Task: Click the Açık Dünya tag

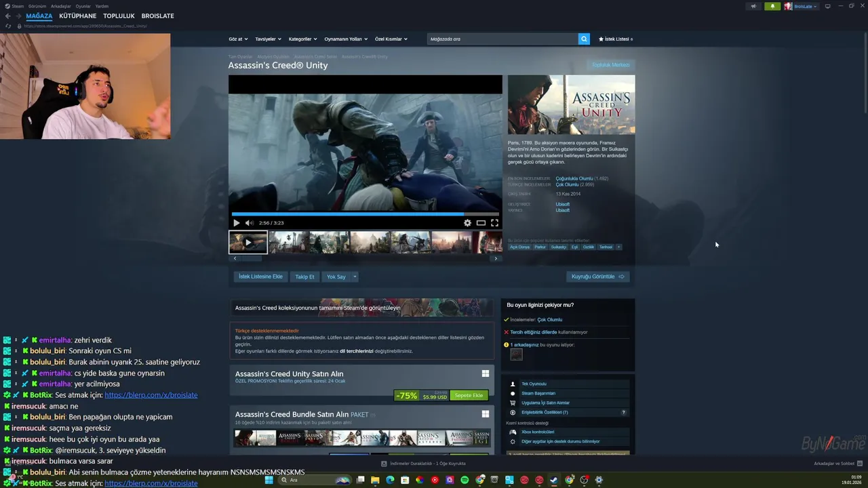Action: 519,247
